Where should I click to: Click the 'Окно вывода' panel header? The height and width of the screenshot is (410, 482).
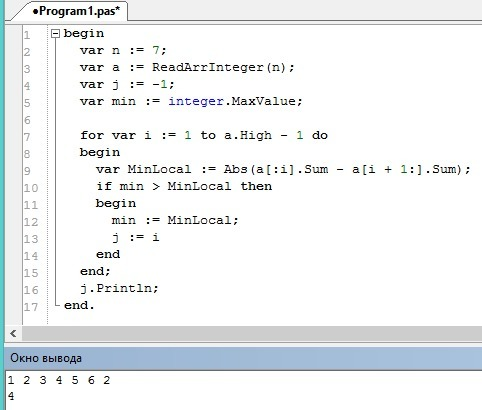pyautogui.click(x=243, y=358)
